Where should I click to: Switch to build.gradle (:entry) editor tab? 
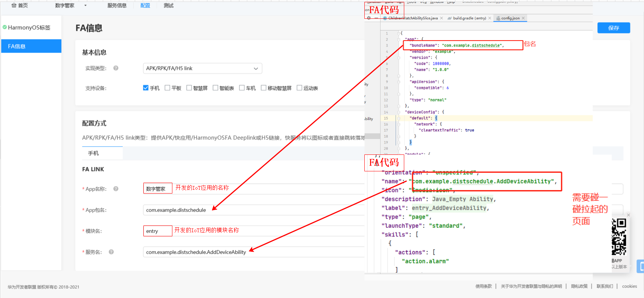pos(469,18)
